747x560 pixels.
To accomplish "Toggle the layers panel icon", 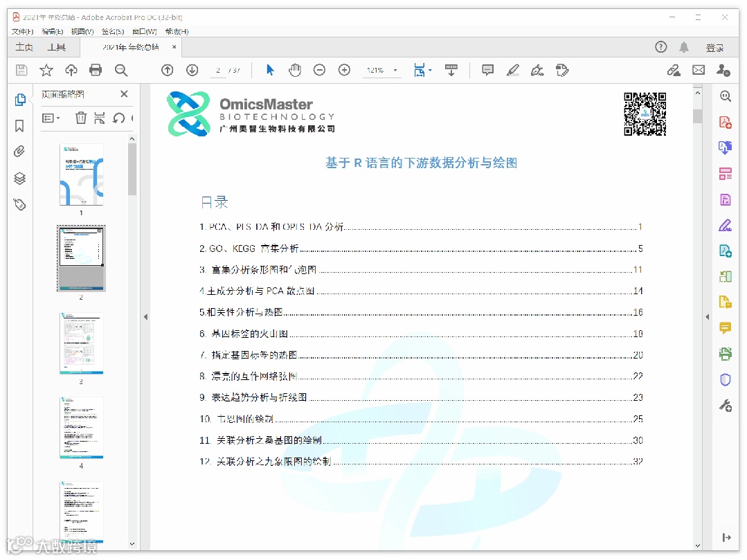I will [x=19, y=178].
